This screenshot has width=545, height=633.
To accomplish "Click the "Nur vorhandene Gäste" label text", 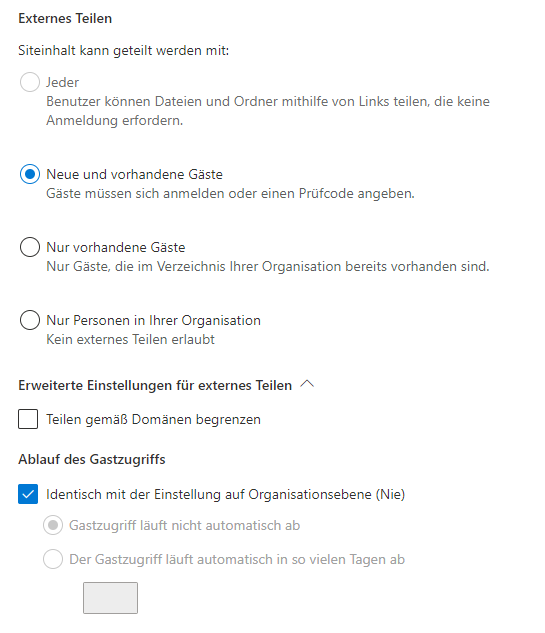I will point(116,247).
